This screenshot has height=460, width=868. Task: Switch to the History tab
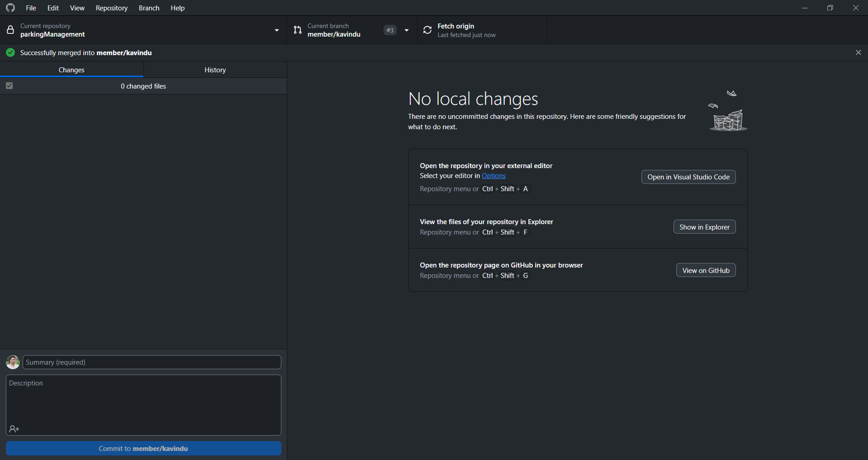(215, 70)
